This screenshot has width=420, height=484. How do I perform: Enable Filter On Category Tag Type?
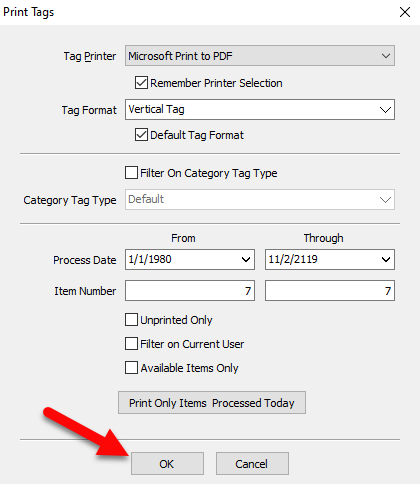point(131,173)
